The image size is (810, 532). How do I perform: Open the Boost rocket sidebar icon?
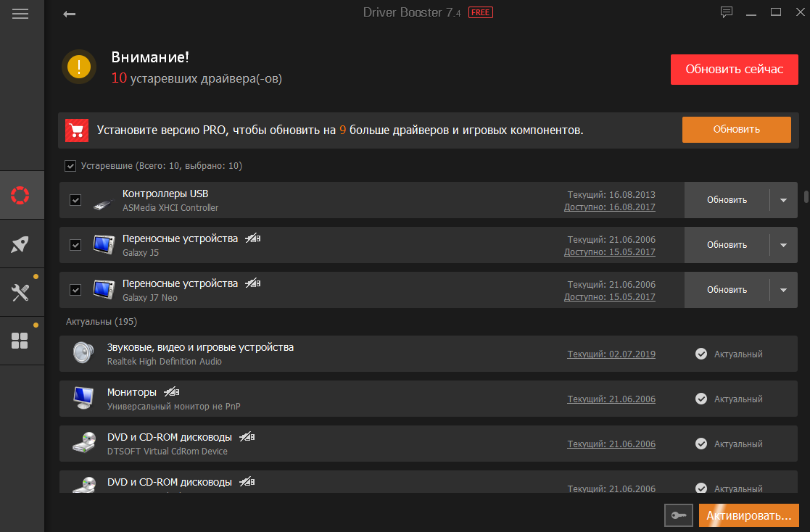(20, 244)
